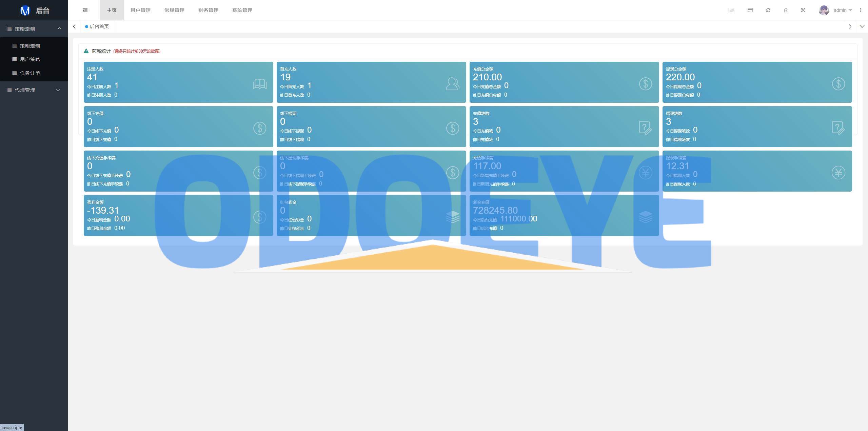Click the layout/grid icon in toolbar
Viewport: 868px width, 431px height.
[x=750, y=10]
